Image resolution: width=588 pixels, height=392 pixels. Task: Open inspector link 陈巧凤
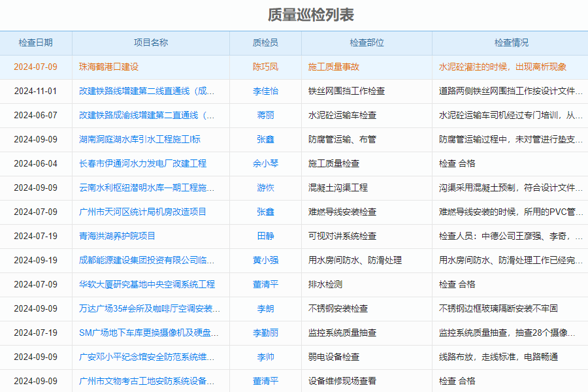(265, 67)
